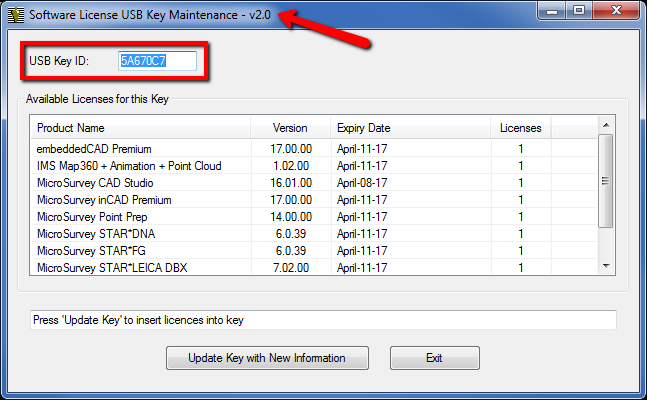The height and width of the screenshot is (400, 647).
Task: Select the MicroSurvey Point Prep row
Action: 314,217
